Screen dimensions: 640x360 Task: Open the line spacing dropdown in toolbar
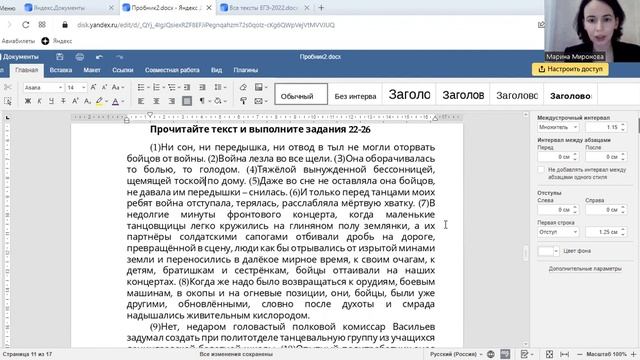coord(220,87)
